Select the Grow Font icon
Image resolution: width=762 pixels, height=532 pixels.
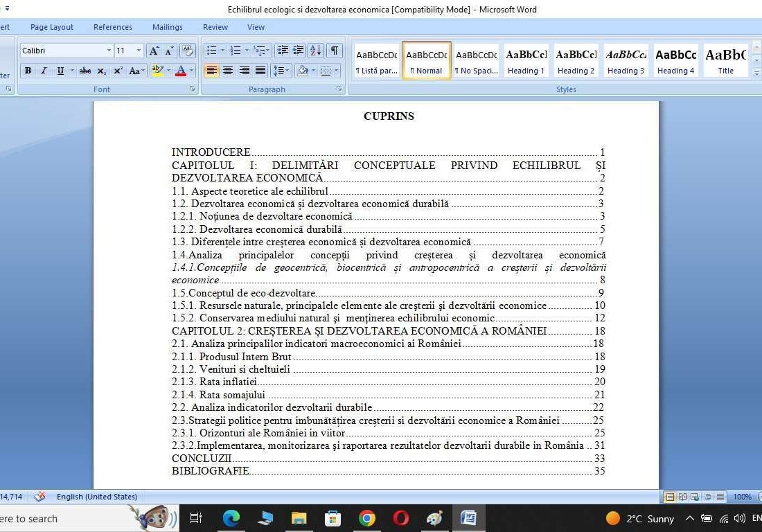pyautogui.click(x=154, y=51)
